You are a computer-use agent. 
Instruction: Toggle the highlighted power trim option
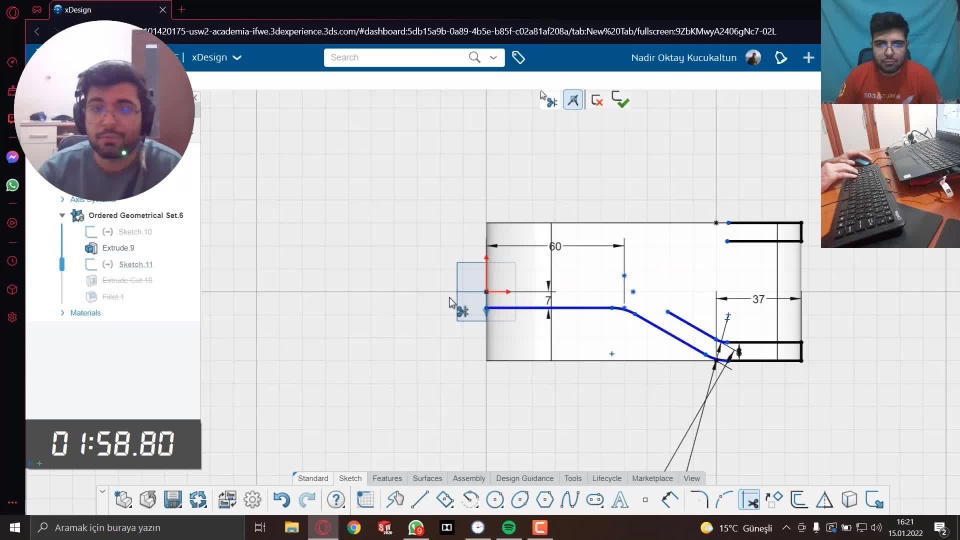click(x=573, y=100)
